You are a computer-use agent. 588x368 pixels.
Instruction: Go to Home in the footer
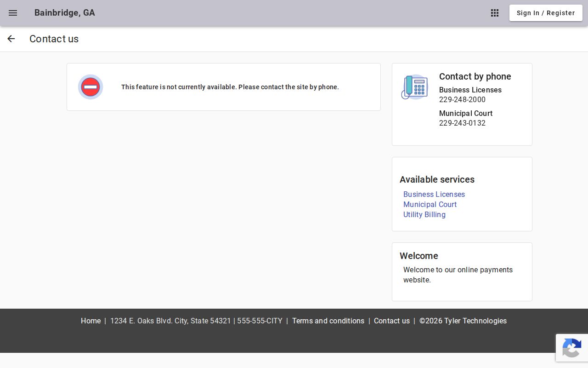(x=90, y=321)
